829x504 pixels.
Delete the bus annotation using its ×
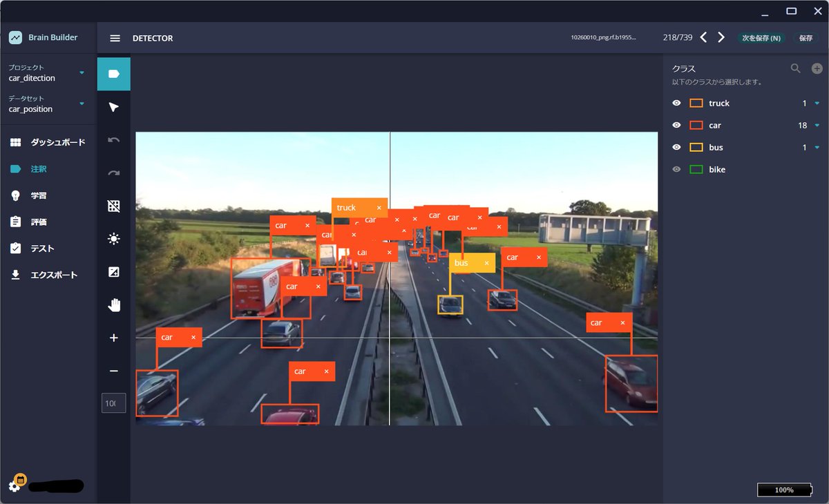(x=486, y=263)
